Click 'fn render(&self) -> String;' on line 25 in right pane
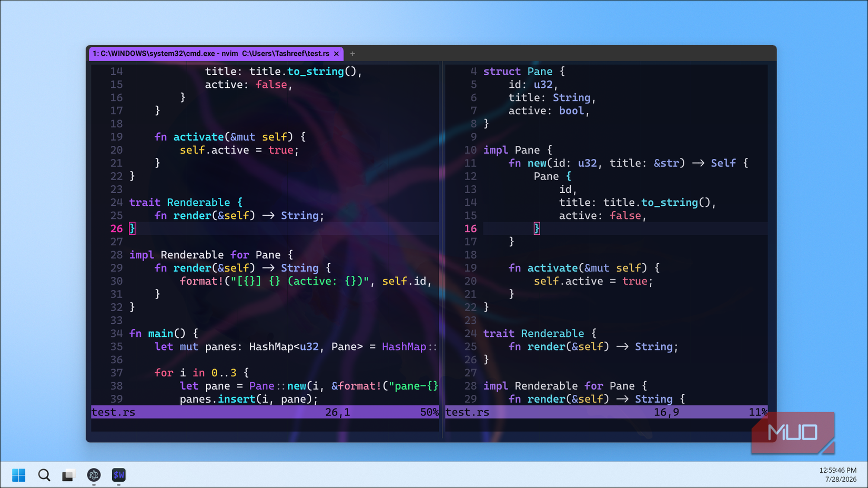 tap(593, 347)
